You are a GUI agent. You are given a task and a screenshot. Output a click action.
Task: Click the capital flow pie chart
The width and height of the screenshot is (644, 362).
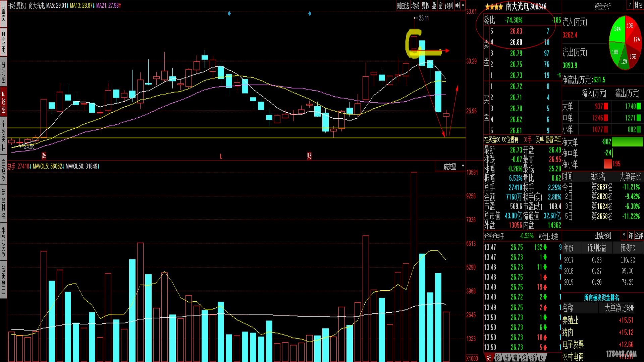625,43
